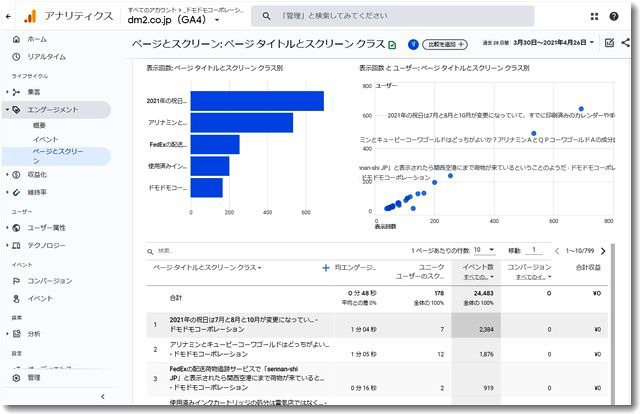Sort by 均エンゲージ column header

click(355, 268)
